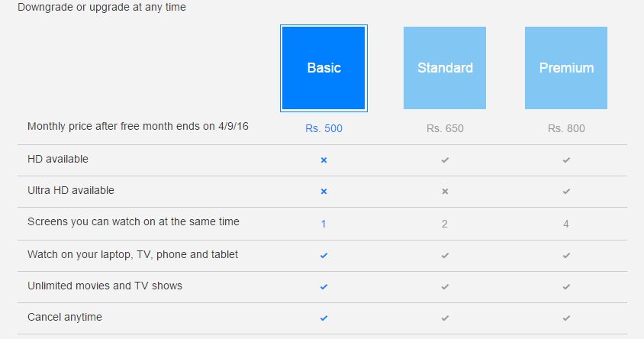
Task: Click Standard's Cancel anytime checkmark
Action: [x=445, y=318]
